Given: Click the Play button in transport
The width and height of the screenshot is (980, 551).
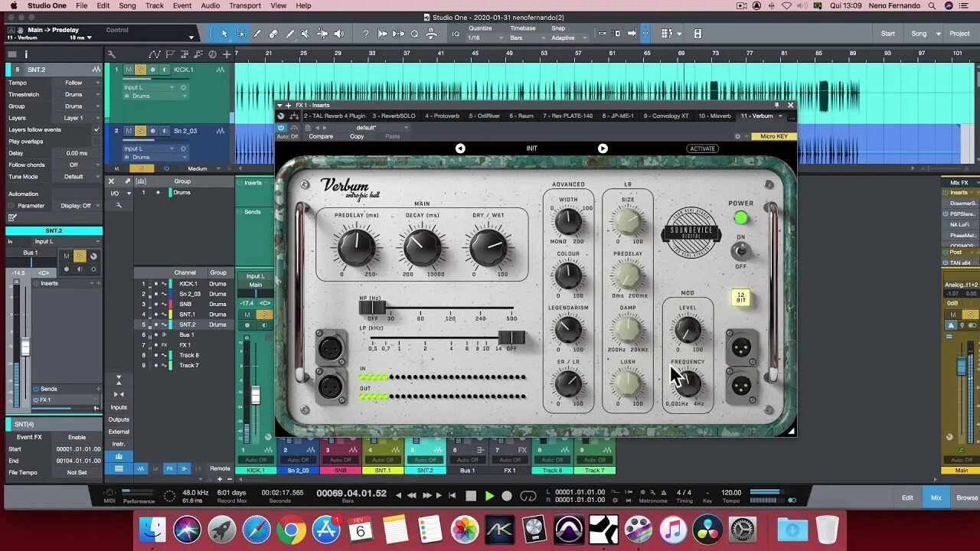Looking at the screenshot, I should pos(489,496).
